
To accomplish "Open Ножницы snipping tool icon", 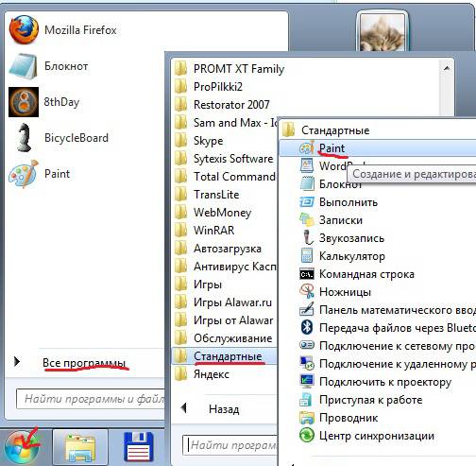I will pyautogui.click(x=307, y=291).
